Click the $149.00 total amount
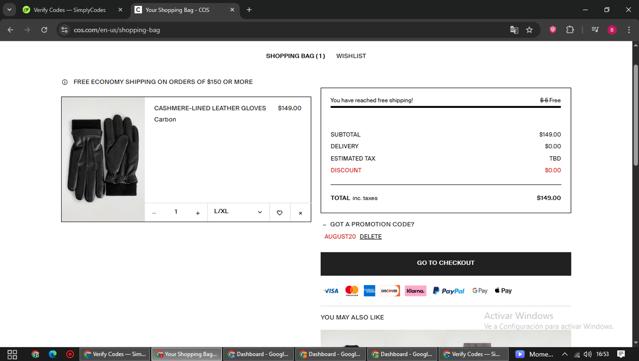The image size is (639, 361). (x=549, y=198)
